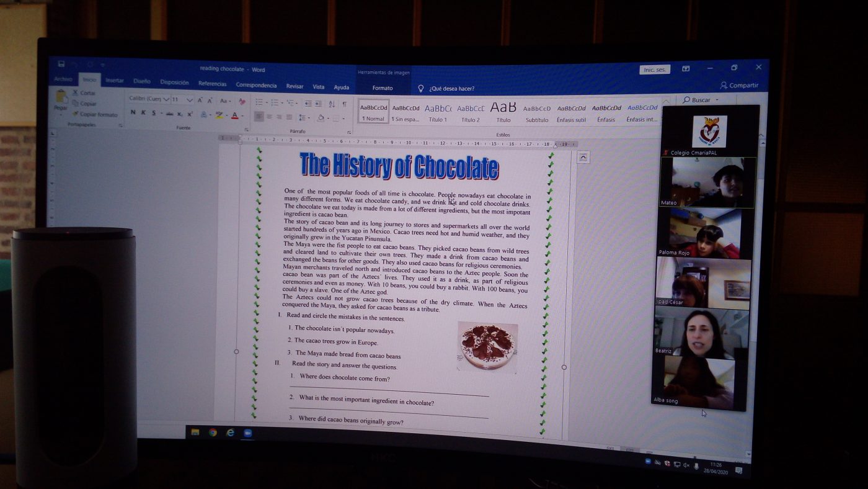This screenshot has height=489, width=868.
Task: Open the Referencias ribbon tab
Action: 212,83
